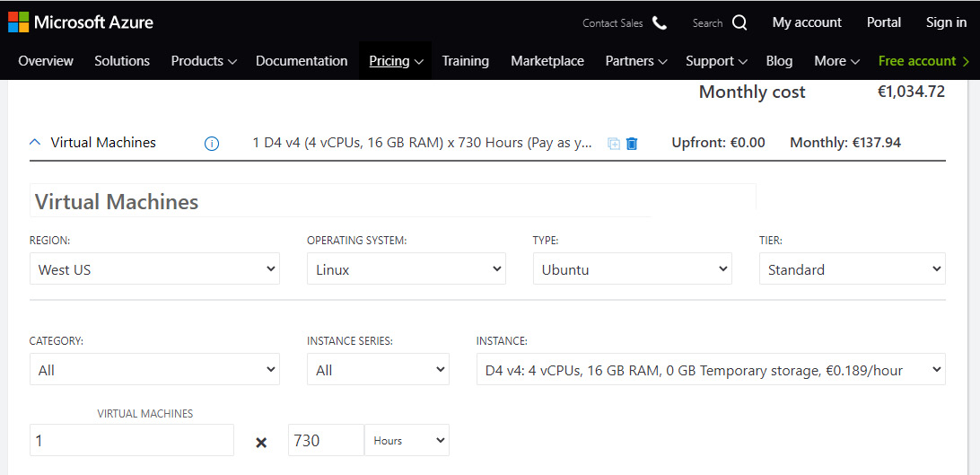Image resolution: width=980 pixels, height=475 pixels.
Task: Open the Tier dropdown showing Standard
Action: 853,268
